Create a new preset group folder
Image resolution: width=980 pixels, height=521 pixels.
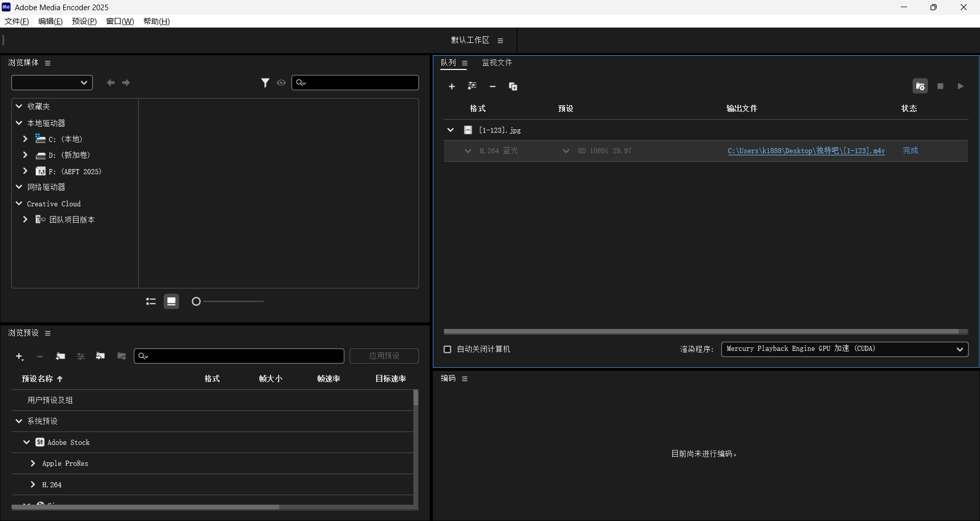point(60,356)
